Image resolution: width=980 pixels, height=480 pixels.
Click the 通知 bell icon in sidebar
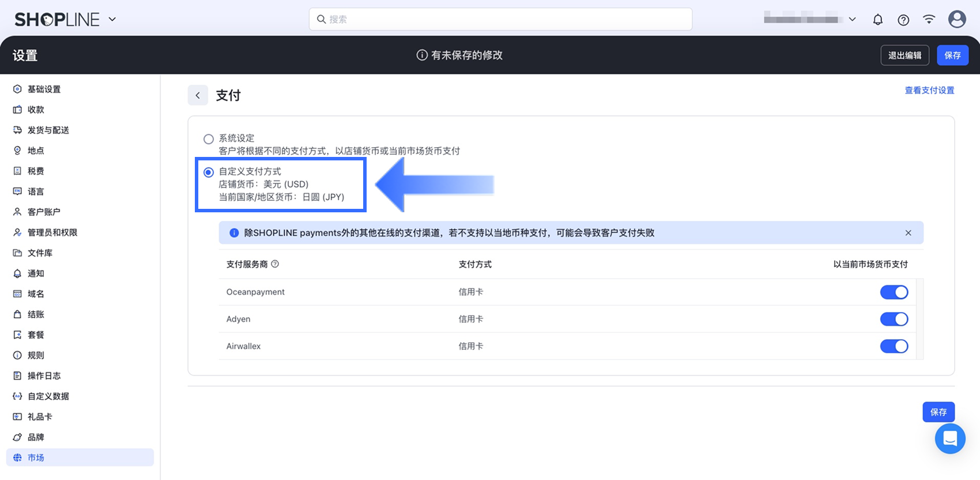tap(17, 273)
